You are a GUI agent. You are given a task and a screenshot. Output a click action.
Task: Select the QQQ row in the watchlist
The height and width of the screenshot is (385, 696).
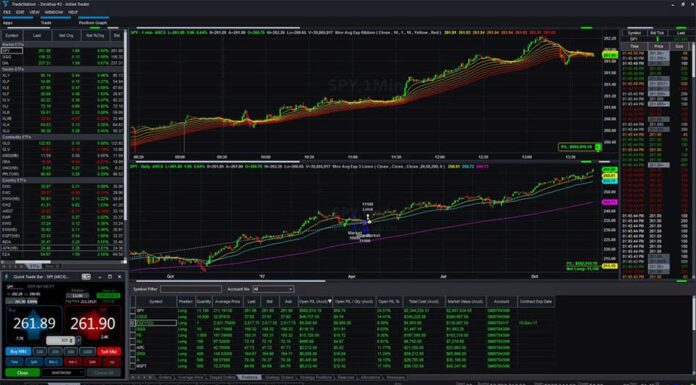point(62,57)
